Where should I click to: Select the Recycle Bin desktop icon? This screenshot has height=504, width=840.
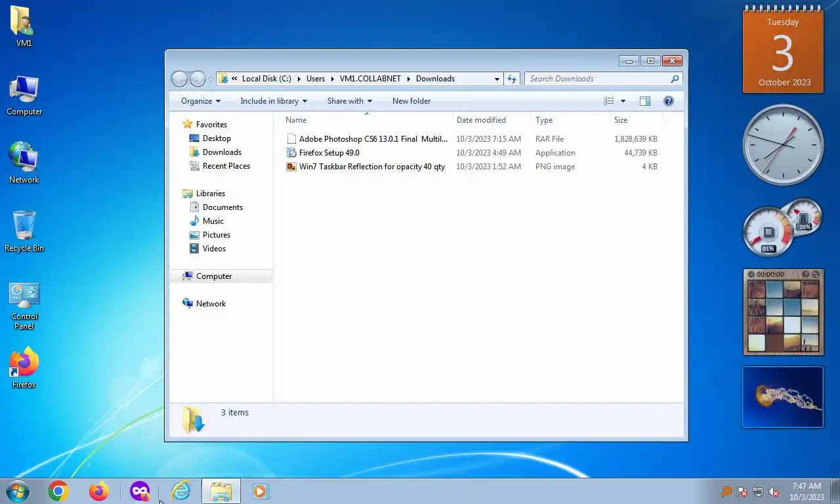click(x=24, y=232)
